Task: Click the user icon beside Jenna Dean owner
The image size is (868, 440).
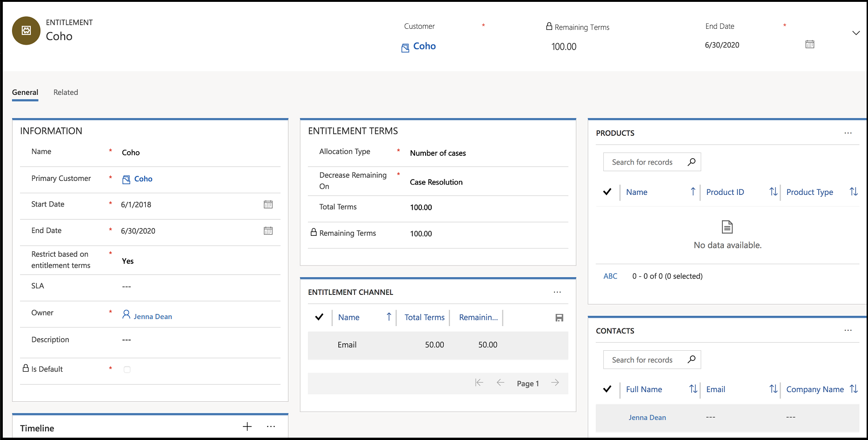Action: [x=126, y=315]
